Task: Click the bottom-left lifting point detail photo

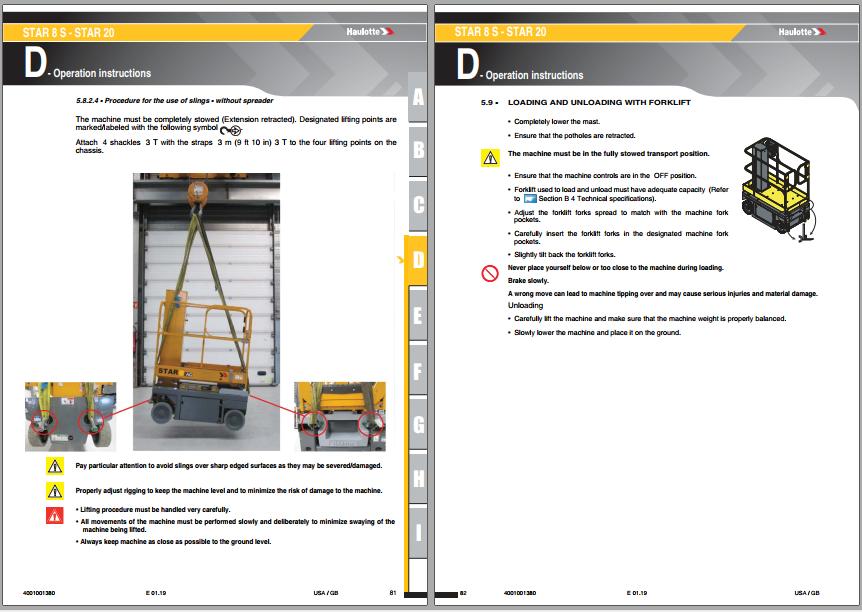Action: point(70,416)
